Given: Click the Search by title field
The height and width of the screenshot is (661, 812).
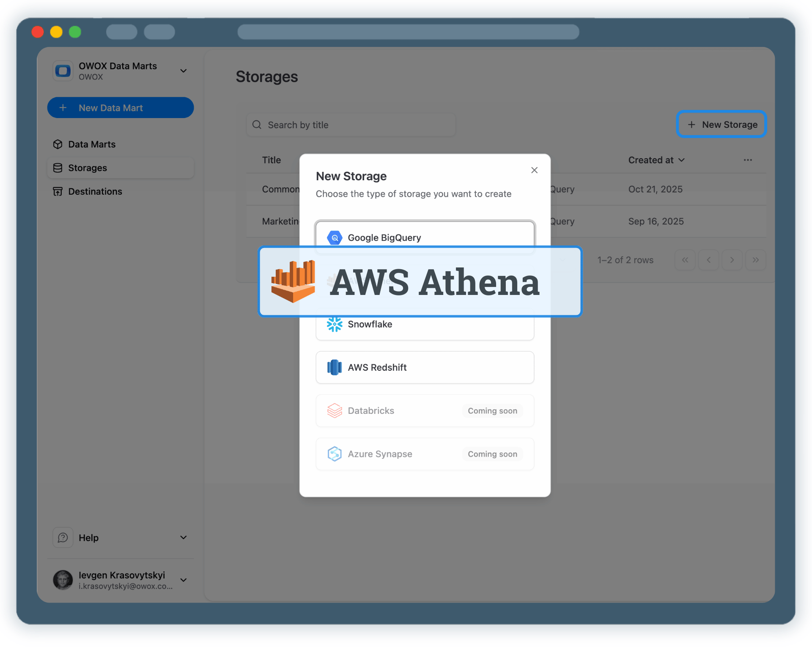Looking at the screenshot, I should 351,124.
